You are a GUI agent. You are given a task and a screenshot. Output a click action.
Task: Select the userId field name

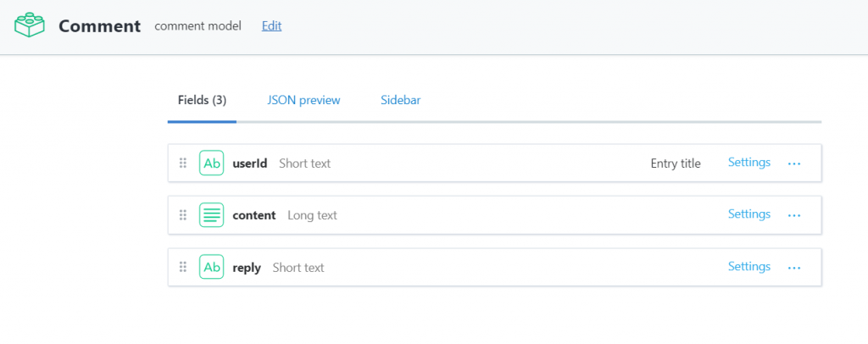pyautogui.click(x=250, y=163)
